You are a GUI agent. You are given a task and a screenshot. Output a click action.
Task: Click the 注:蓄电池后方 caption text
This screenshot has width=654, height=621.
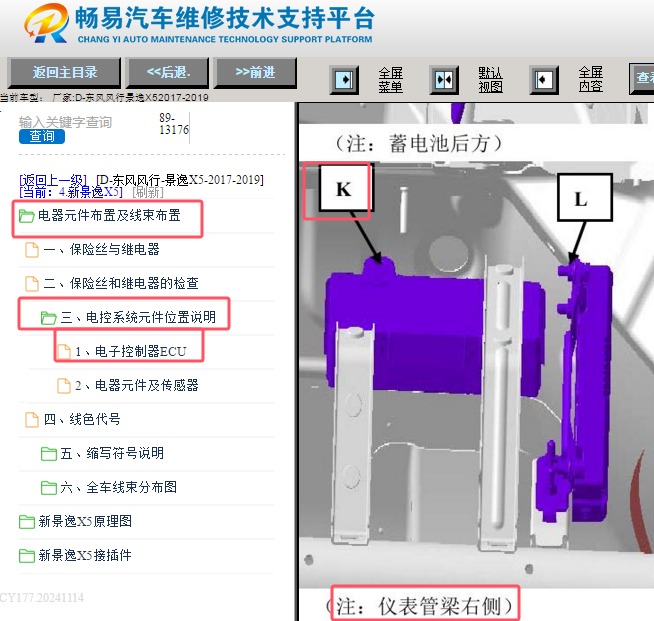tap(418, 144)
